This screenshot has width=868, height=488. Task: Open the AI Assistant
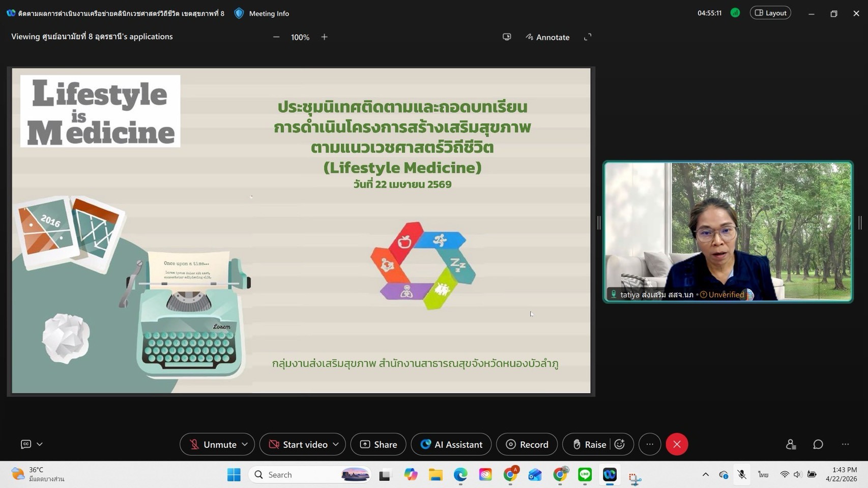pyautogui.click(x=451, y=444)
